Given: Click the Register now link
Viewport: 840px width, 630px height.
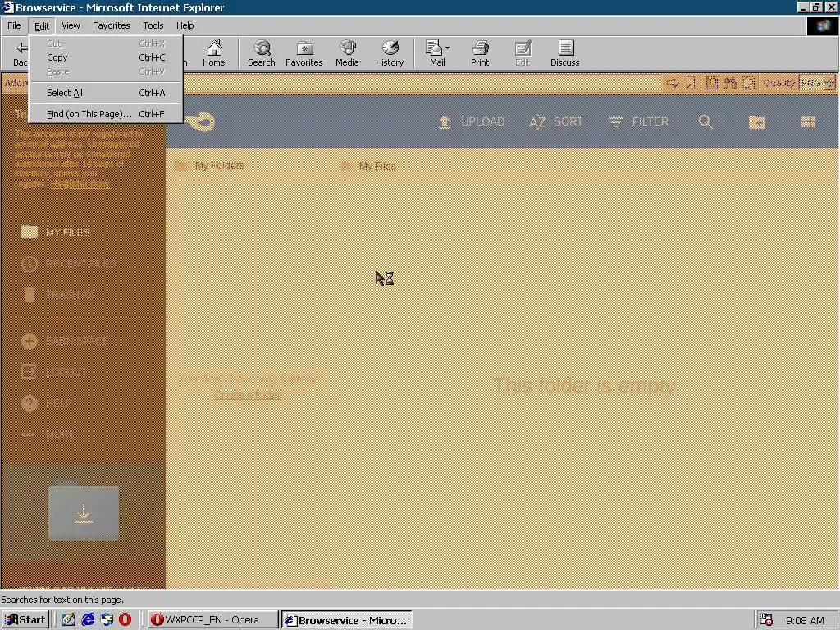Looking at the screenshot, I should coord(80,184).
